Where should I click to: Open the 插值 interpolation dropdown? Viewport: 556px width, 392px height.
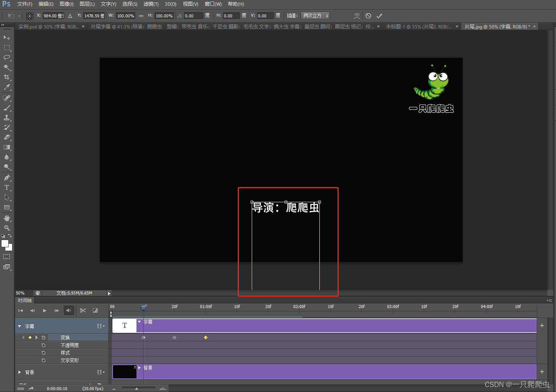tap(315, 16)
